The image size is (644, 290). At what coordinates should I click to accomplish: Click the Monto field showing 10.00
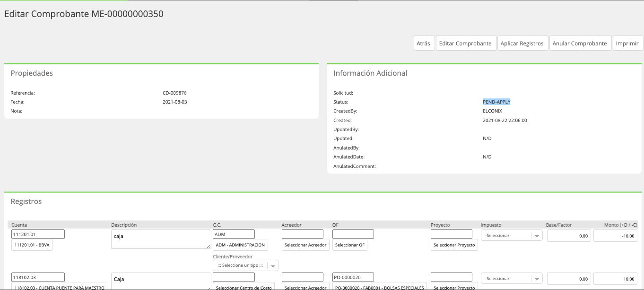coord(615,279)
